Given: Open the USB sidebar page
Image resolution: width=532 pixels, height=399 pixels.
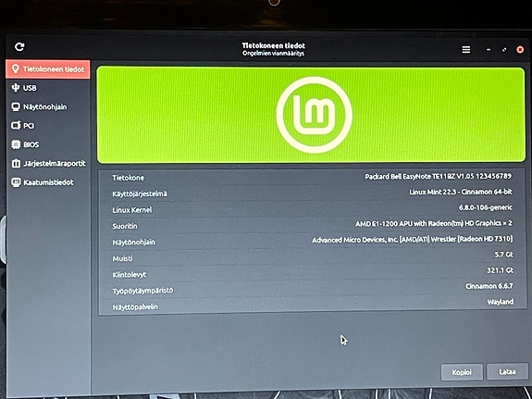Looking at the screenshot, I should point(48,88).
